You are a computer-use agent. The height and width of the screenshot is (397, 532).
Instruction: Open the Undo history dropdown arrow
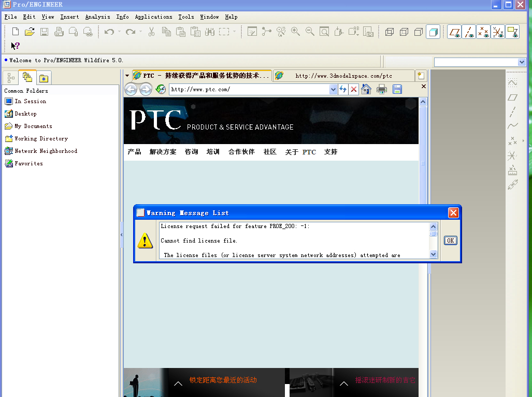tap(120, 32)
